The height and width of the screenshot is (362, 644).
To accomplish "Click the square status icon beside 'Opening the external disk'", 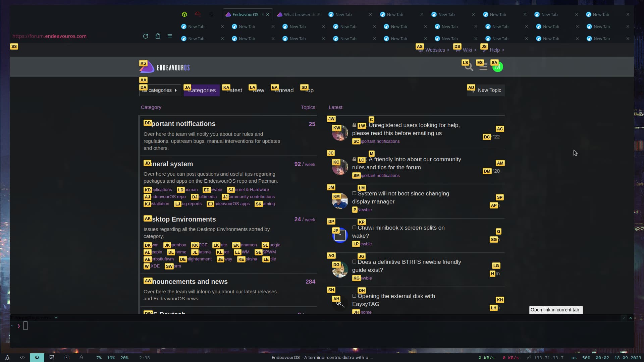I will [x=354, y=296].
